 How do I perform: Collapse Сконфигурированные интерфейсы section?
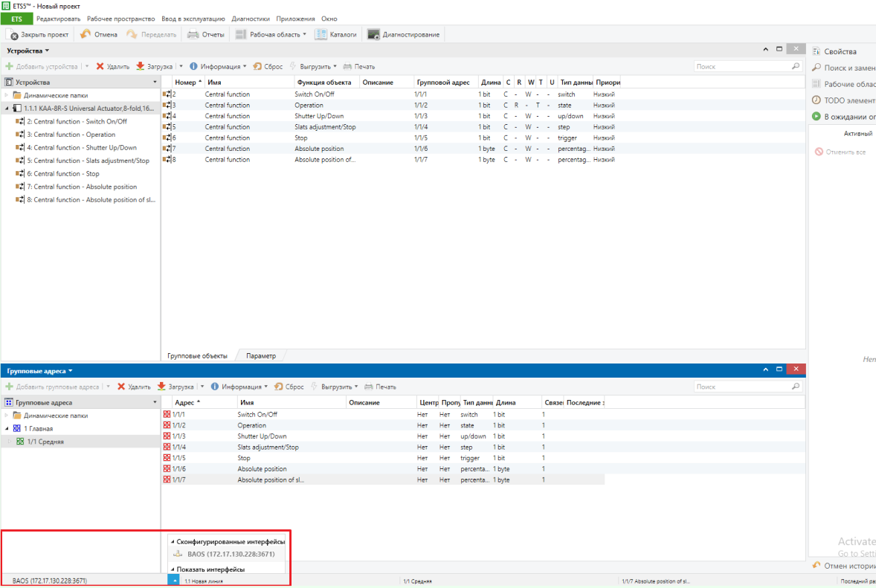(172, 542)
